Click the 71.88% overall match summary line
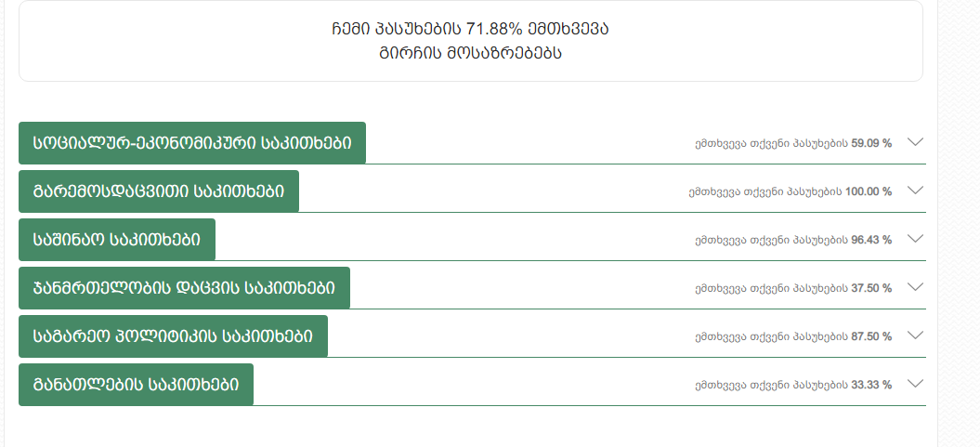This screenshot has width=980, height=447. point(470,29)
